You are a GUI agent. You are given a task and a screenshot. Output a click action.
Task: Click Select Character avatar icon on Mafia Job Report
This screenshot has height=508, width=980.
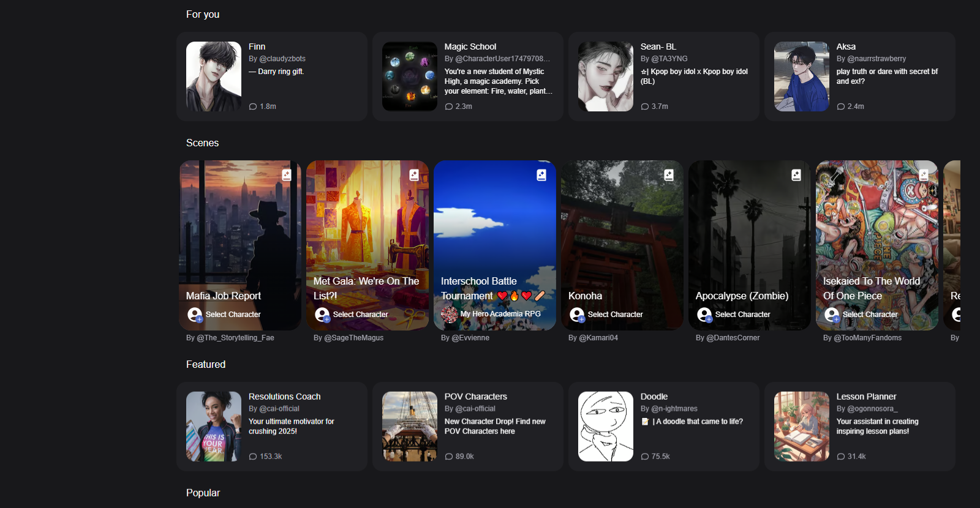[x=195, y=315]
